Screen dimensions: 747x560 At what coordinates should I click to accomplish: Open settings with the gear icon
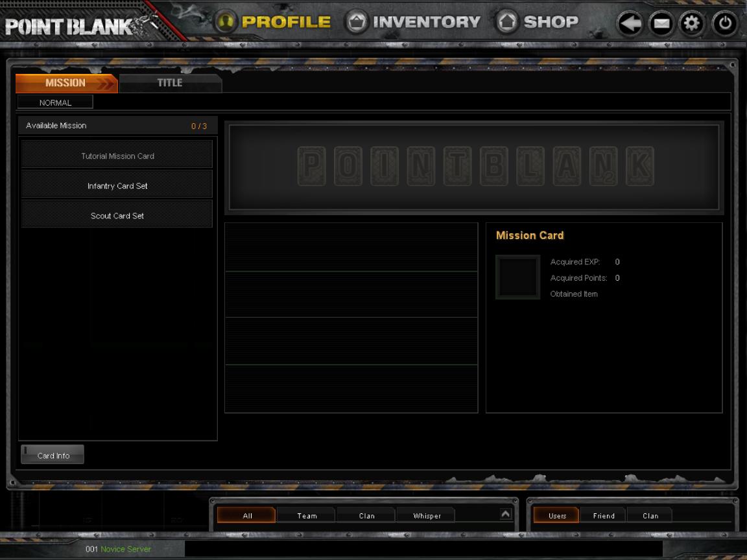click(692, 23)
